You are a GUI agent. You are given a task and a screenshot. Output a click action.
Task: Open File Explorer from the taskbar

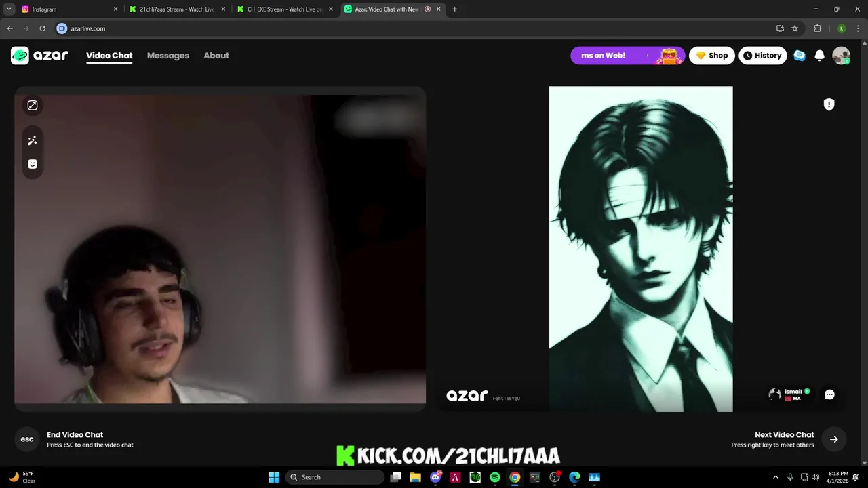click(x=416, y=477)
